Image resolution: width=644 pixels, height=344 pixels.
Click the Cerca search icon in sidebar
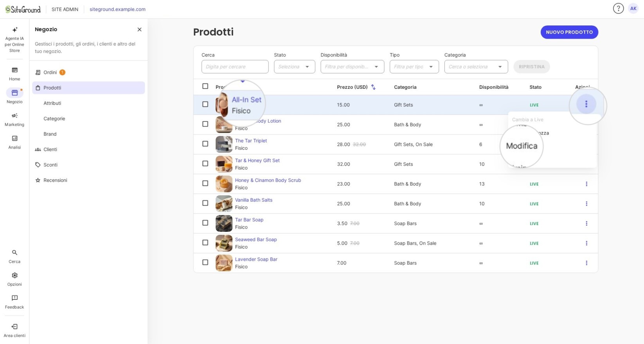tap(14, 253)
